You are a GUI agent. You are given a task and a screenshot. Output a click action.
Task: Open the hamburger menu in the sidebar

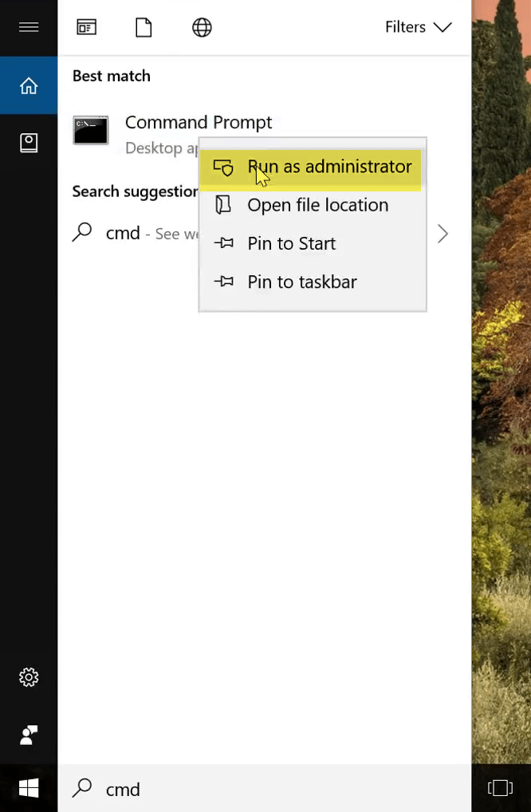(29, 27)
